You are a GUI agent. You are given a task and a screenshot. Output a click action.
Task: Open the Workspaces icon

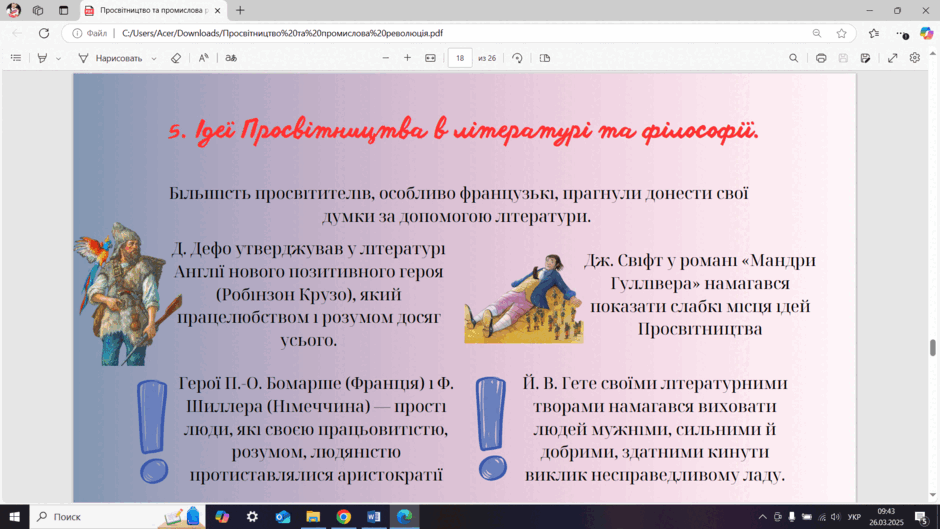click(x=38, y=10)
